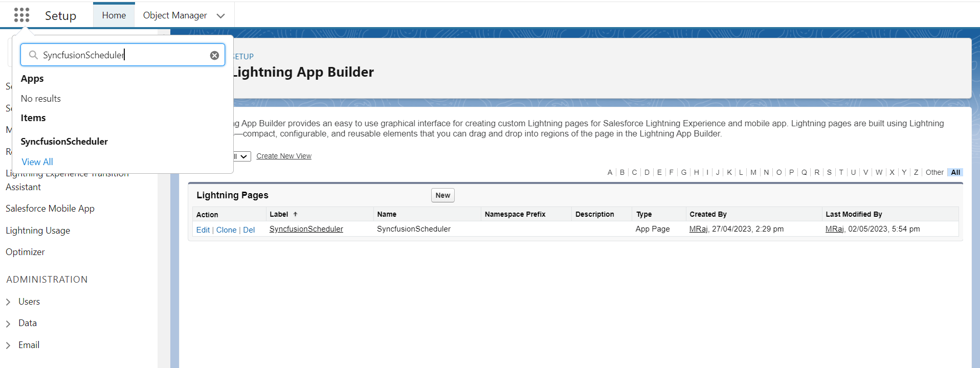
Task: Open the Home tab
Action: [114, 15]
